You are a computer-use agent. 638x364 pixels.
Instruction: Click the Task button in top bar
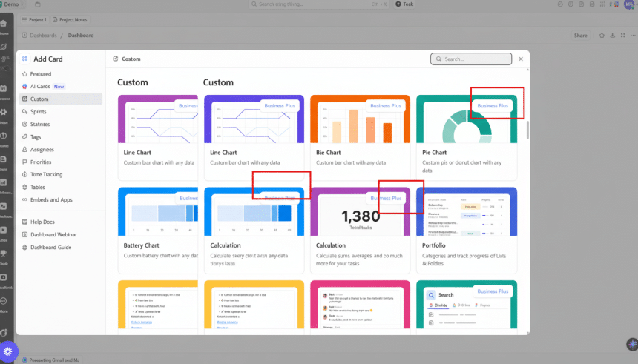tap(404, 4)
